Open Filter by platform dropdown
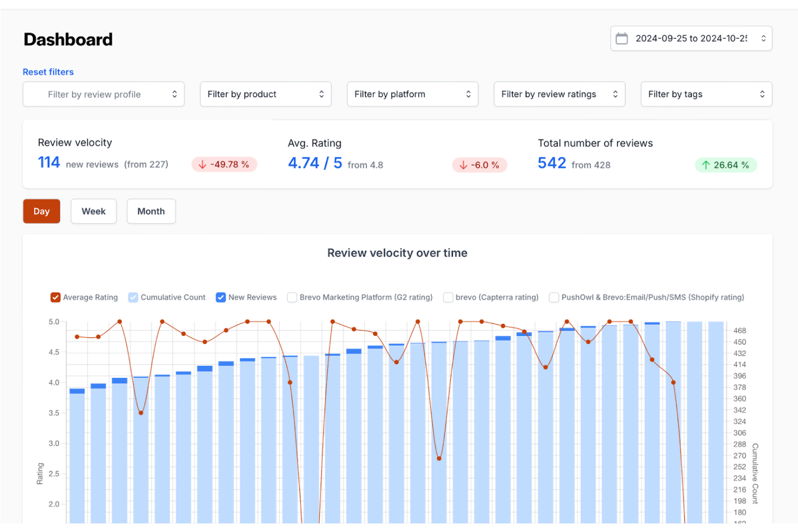798x532 pixels. point(412,94)
